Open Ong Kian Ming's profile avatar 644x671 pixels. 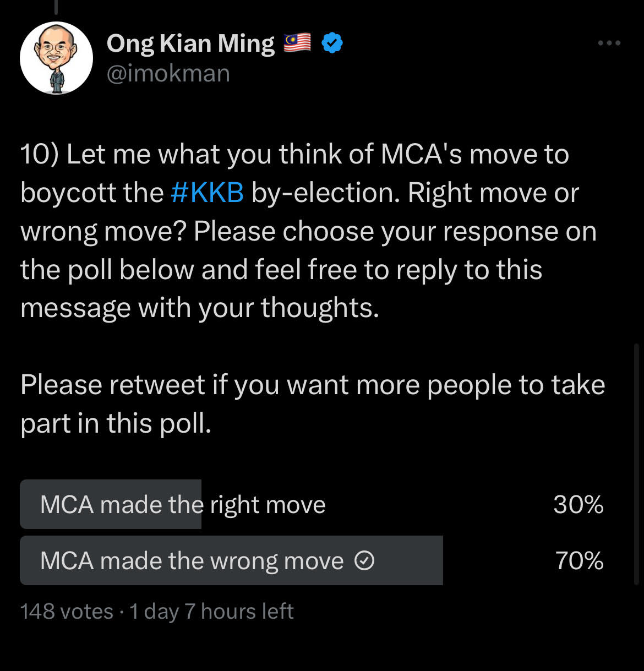click(56, 58)
